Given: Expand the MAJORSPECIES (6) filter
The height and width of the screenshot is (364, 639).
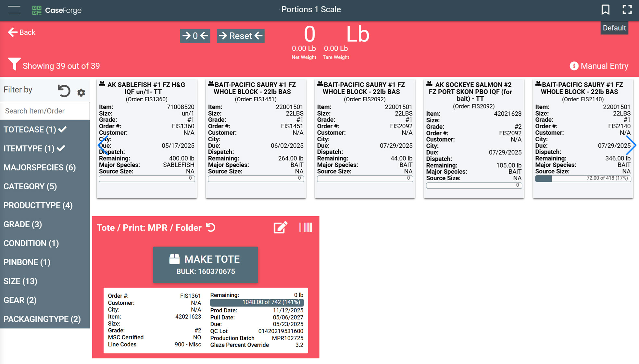Looking at the screenshot, I should click(40, 168).
